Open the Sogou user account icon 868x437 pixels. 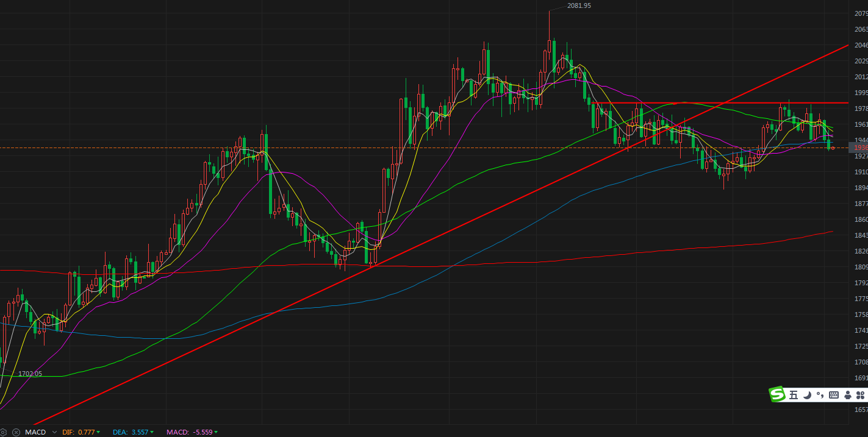[x=848, y=395]
